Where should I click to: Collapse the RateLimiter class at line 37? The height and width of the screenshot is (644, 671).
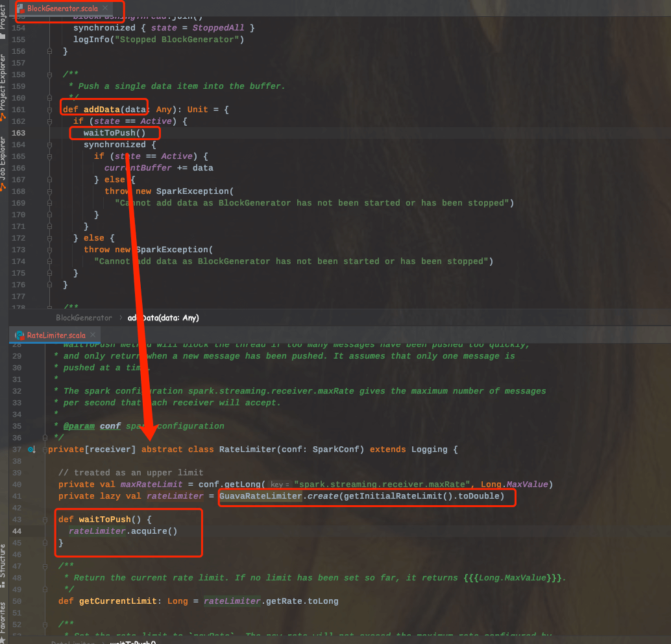(45, 449)
